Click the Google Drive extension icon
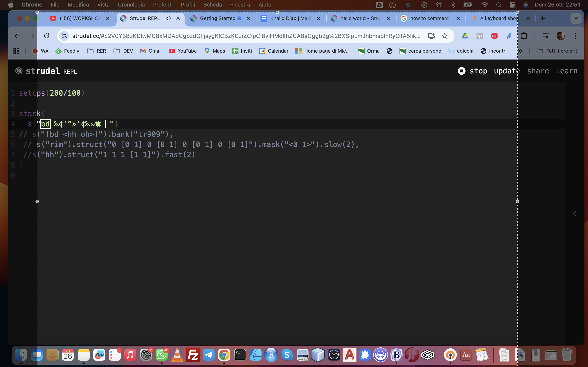 click(465, 36)
